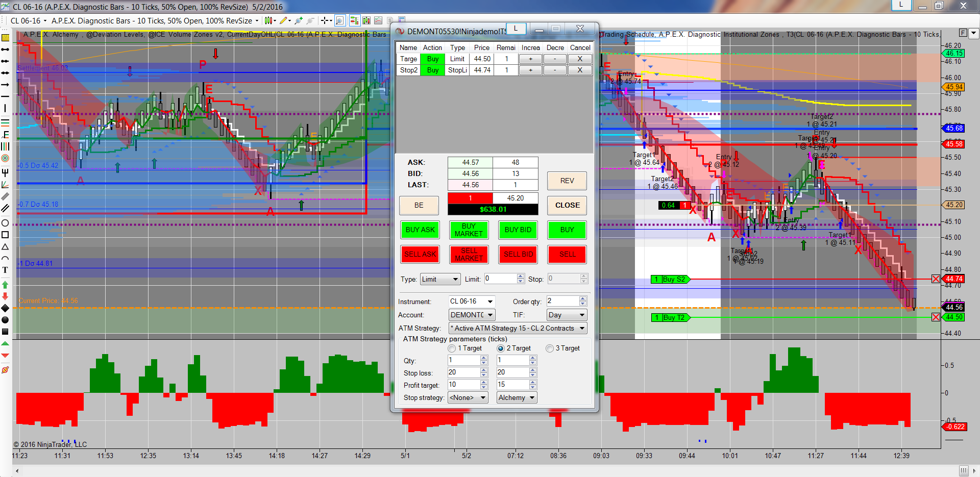Viewport: 980px width, 477px height.
Task: Select the arc drawing tool
Action: coord(5,258)
